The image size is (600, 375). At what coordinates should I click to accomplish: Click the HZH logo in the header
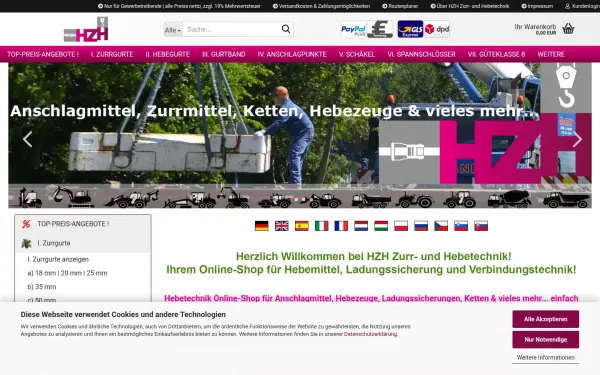(x=86, y=29)
